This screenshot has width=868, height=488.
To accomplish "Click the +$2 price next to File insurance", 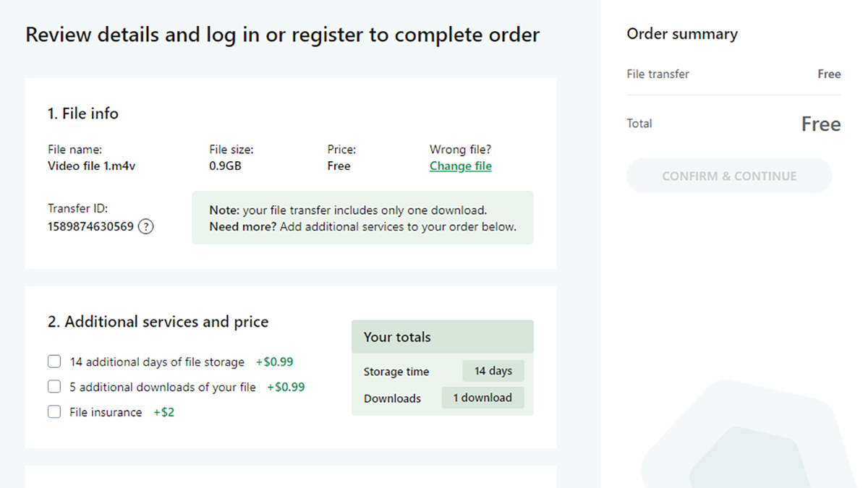I will point(163,412).
